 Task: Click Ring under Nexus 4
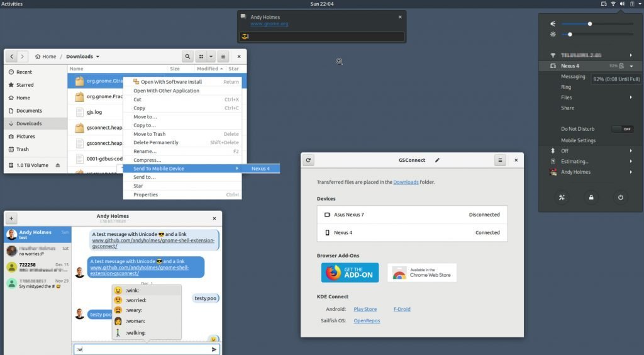click(566, 87)
